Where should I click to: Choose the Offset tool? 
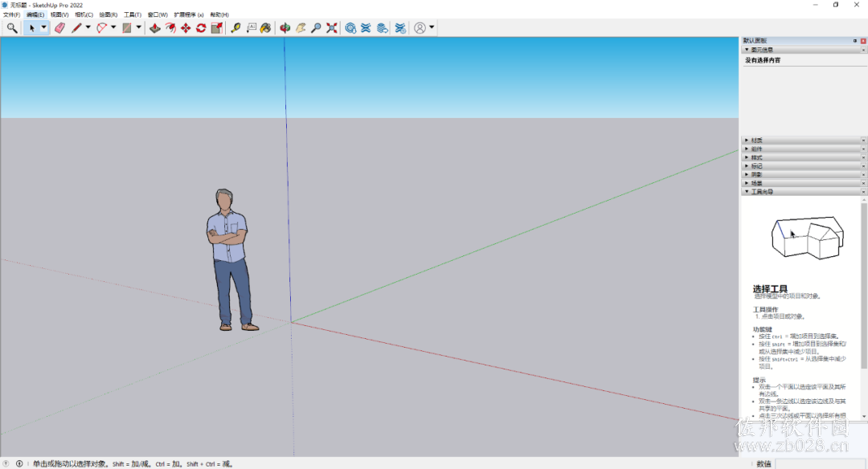pyautogui.click(x=170, y=27)
